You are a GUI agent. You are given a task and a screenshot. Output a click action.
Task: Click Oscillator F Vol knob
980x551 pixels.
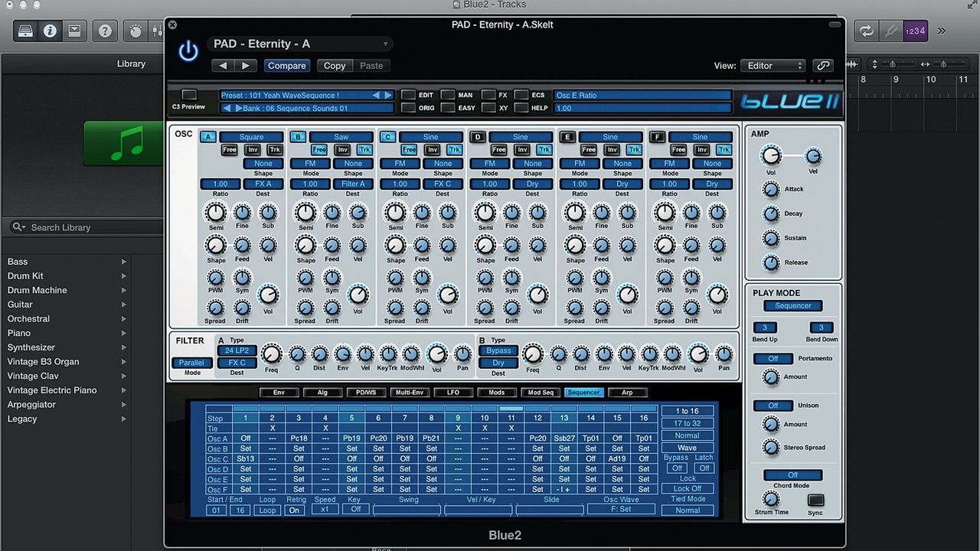717,295
